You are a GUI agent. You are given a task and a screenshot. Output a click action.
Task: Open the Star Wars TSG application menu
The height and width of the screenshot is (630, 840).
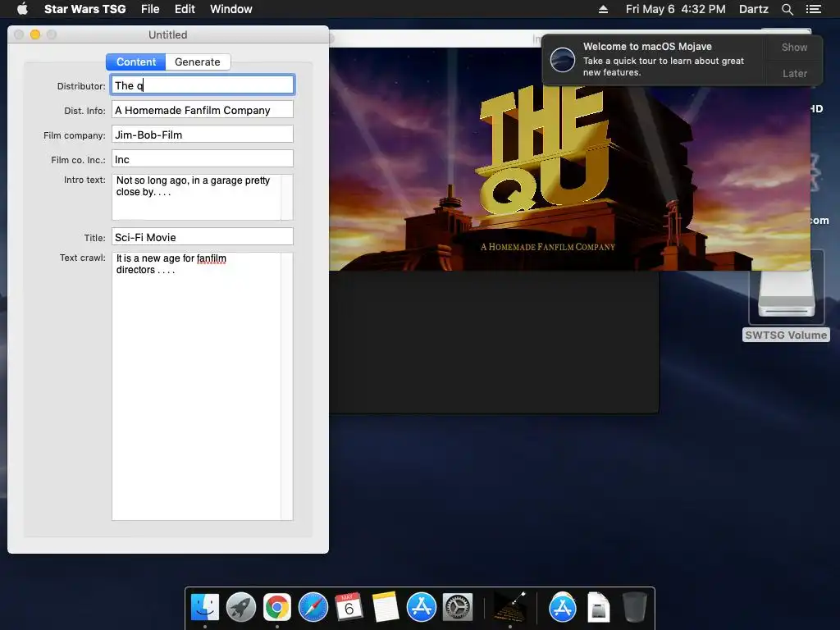point(84,9)
